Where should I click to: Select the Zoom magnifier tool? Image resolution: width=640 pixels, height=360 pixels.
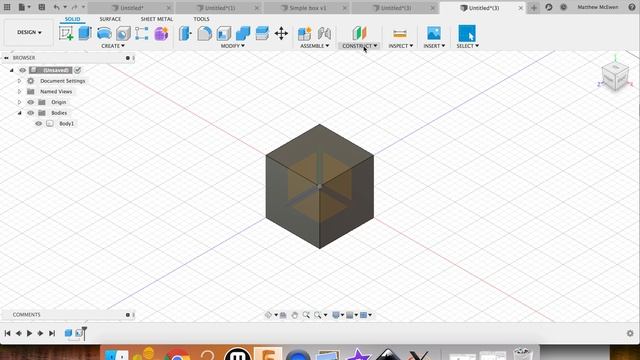point(306,315)
